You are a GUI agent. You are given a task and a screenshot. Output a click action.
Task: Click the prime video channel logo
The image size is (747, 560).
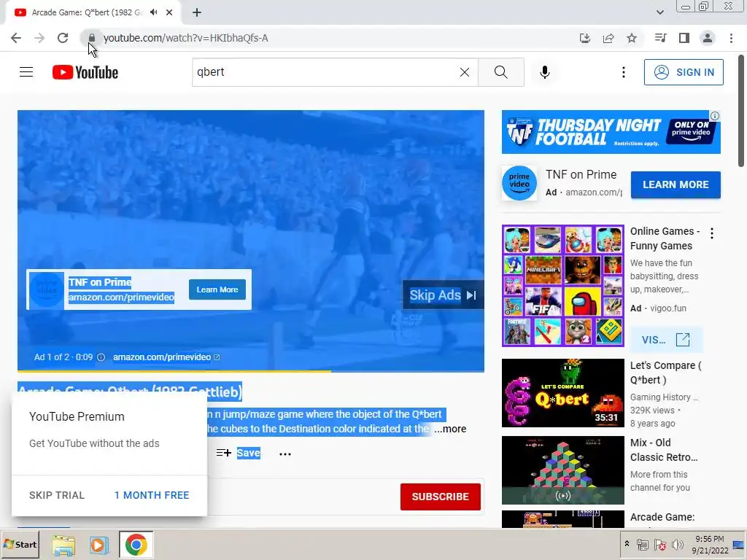pos(519,183)
